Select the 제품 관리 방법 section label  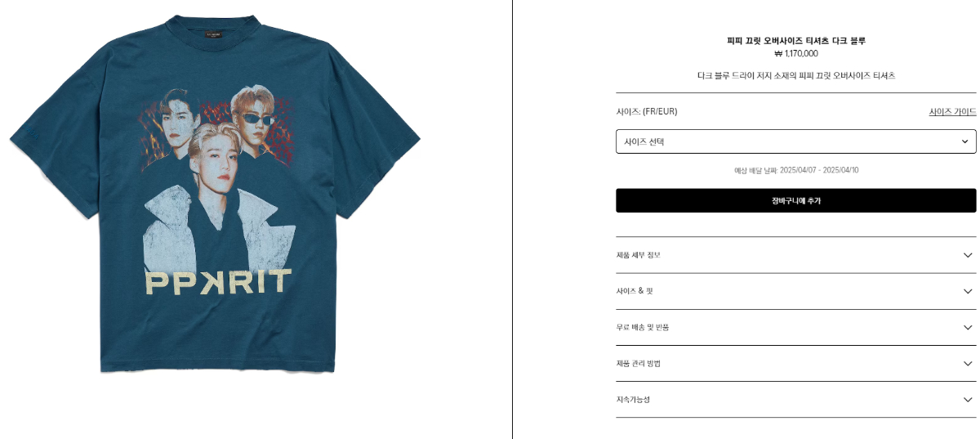pyautogui.click(x=638, y=363)
